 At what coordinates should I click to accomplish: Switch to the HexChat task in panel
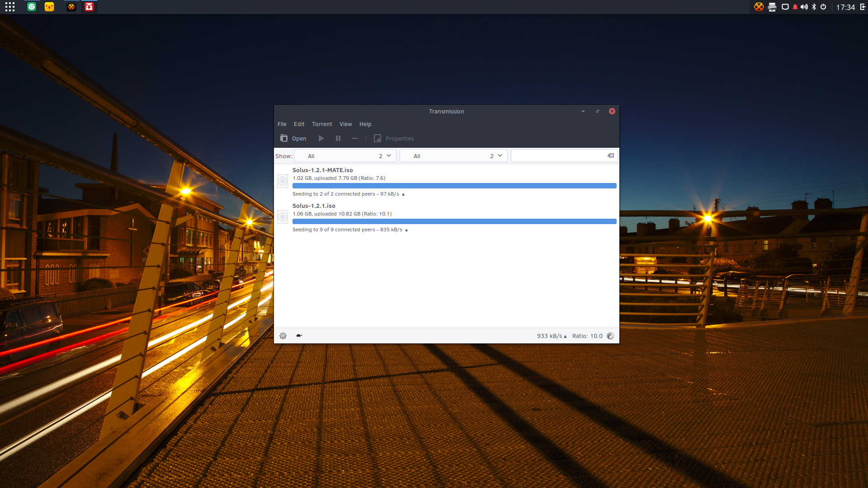click(x=71, y=7)
